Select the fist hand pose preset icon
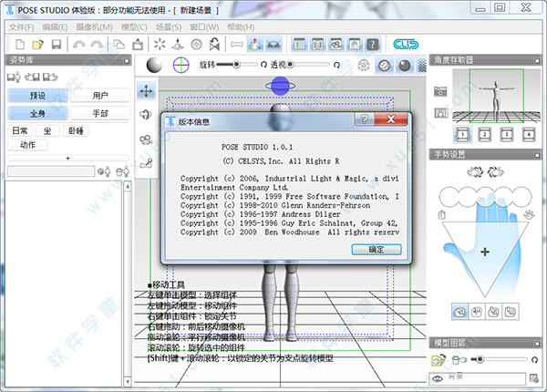The height and width of the screenshot is (392, 547). tap(477, 312)
